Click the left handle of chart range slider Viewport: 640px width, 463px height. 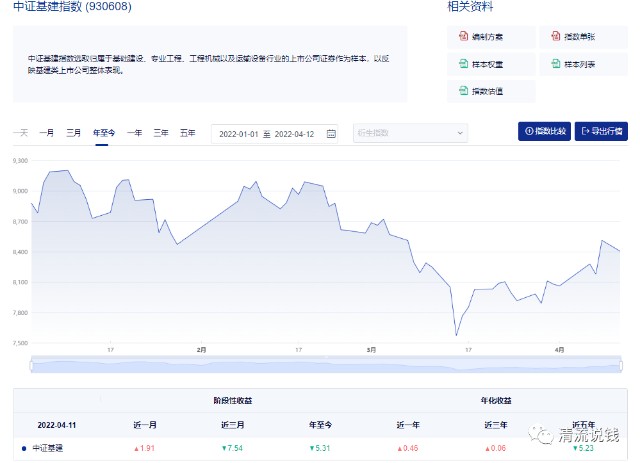[x=31, y=365]
